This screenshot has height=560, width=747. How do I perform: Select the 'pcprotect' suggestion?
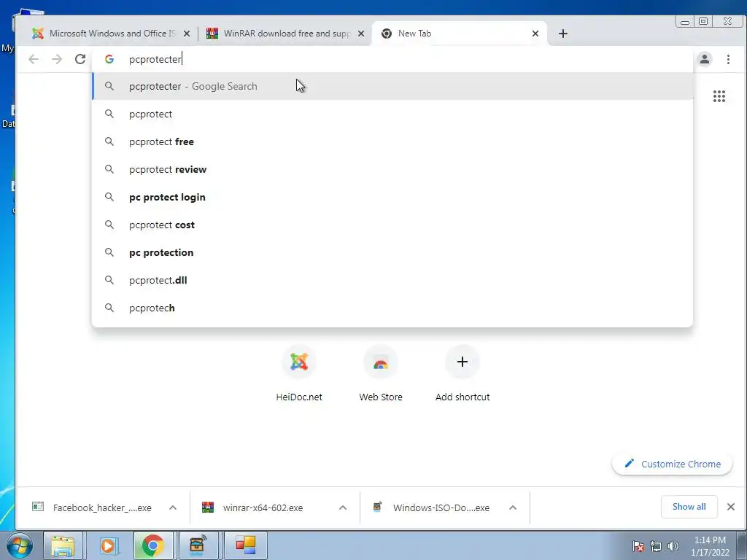[392, 114]
